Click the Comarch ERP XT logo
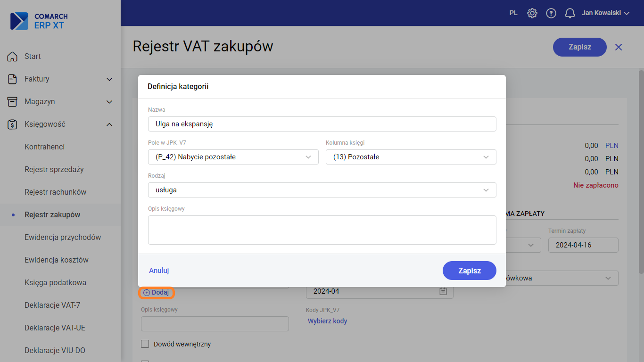Image resolution: width=644 pixels, height=362 pixels. point(38,21)
